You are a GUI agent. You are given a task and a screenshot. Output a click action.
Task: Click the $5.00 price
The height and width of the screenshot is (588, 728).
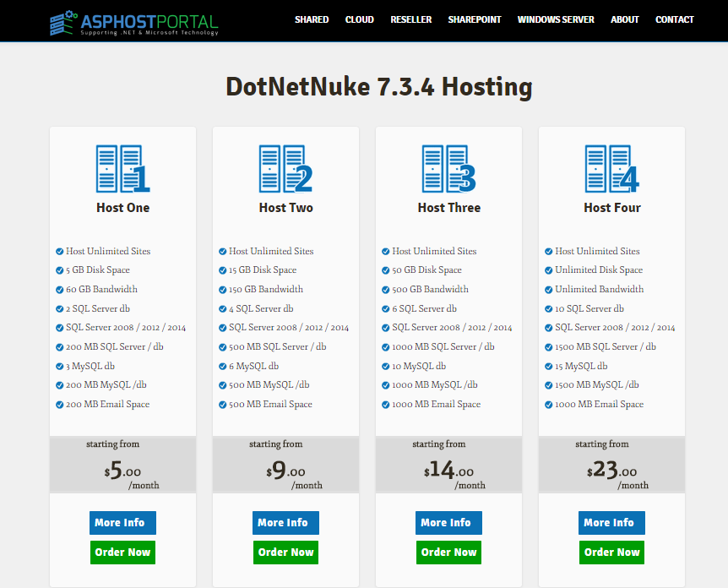pyautogui.click(x=122, y=470)
